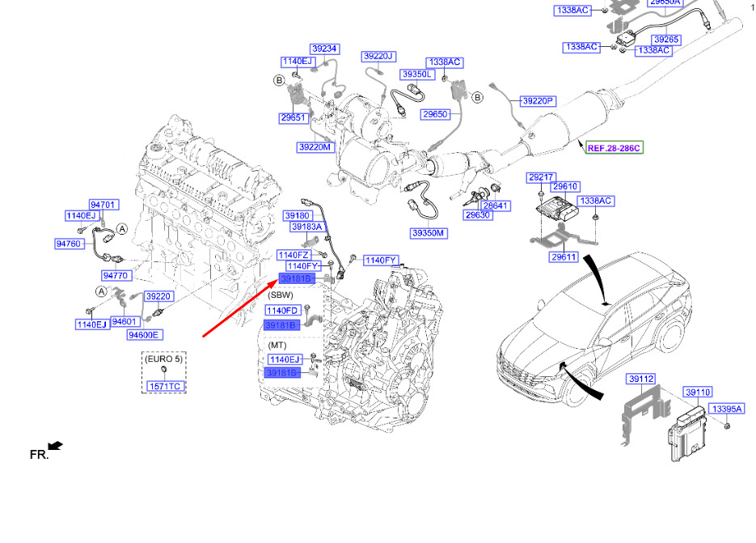Click part number 94701
Viewport: 756px width, 543px height.
tap(103, 205)
